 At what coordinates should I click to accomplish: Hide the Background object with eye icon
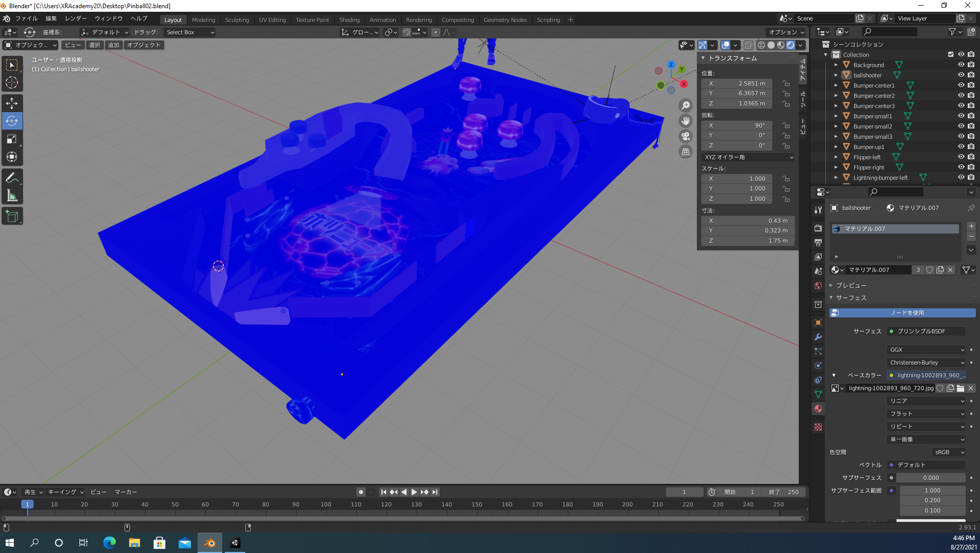pos(961,65)
